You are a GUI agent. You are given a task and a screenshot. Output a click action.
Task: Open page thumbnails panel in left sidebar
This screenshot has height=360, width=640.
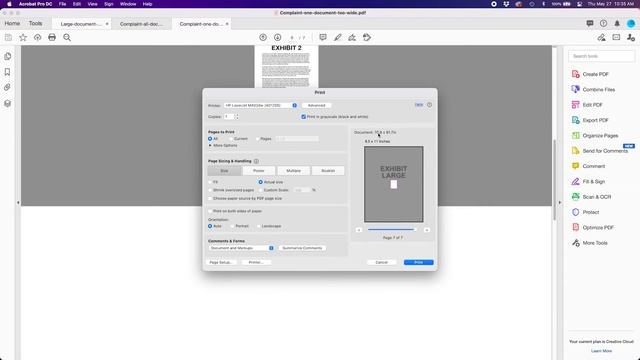click(7, 56)
